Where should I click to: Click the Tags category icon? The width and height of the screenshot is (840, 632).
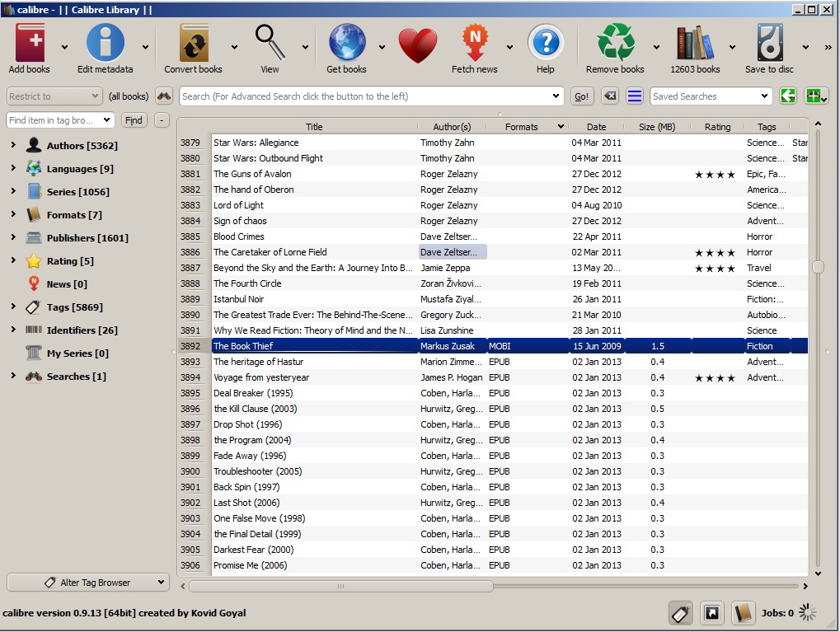click(x=33, y=307)
